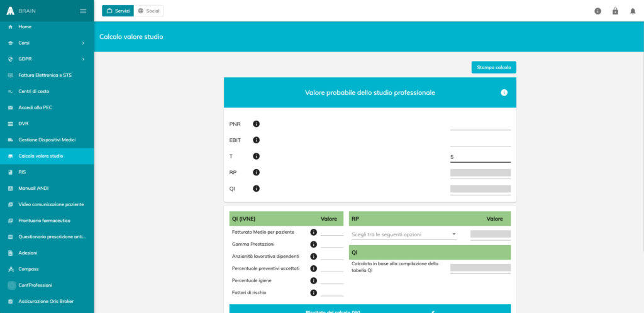Open Fattura Elettronica e STS from sidebar
Viewport: 644px width, 313px height.
(x=47, y=75)
